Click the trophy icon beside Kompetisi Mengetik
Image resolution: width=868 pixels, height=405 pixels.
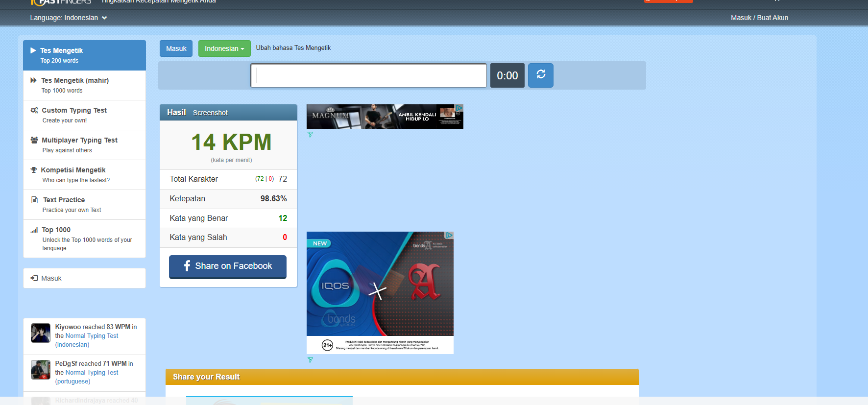tap(34, 170)
